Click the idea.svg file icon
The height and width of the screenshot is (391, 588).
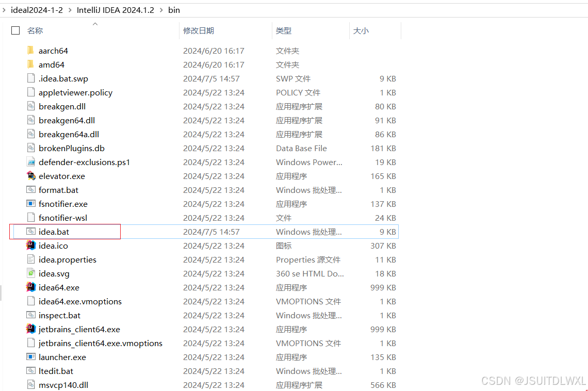click(x=31, y=273)
